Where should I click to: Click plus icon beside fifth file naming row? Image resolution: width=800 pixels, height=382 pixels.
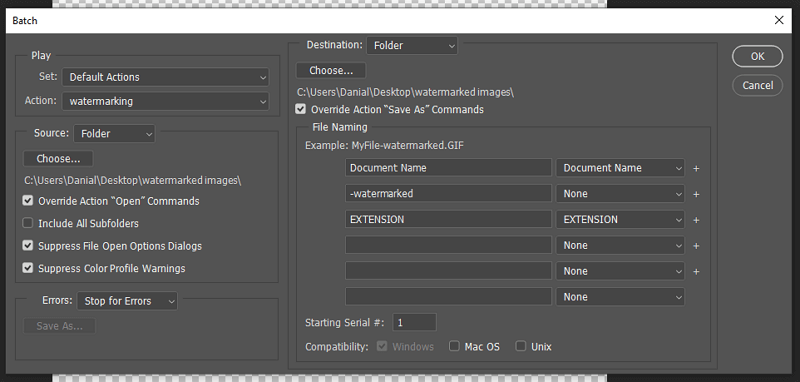pos(696,272)
